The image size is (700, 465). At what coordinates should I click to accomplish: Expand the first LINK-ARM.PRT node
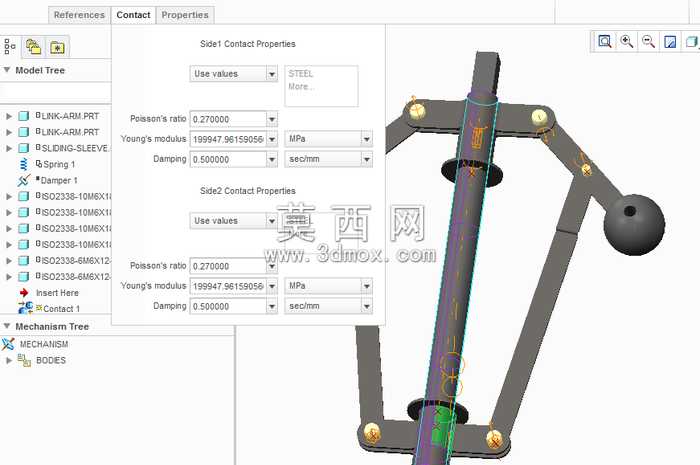[8, 116]
